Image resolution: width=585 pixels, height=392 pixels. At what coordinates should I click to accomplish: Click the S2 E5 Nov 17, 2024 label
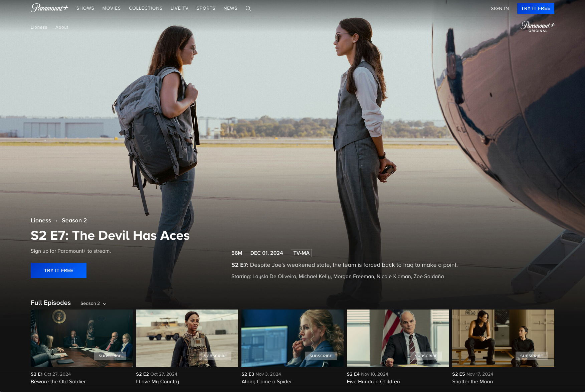click(x=473, y=374)
